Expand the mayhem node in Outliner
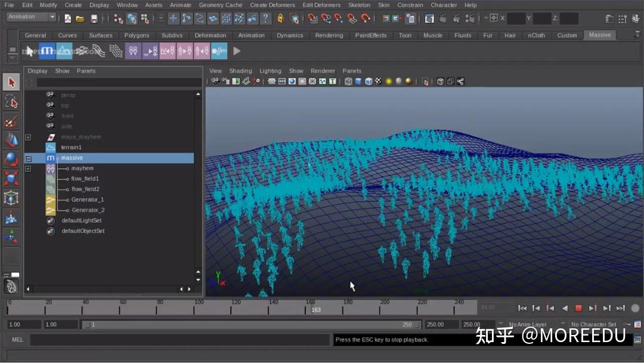Viewport: 644px width, 363px height. click(x=28, y=169)
